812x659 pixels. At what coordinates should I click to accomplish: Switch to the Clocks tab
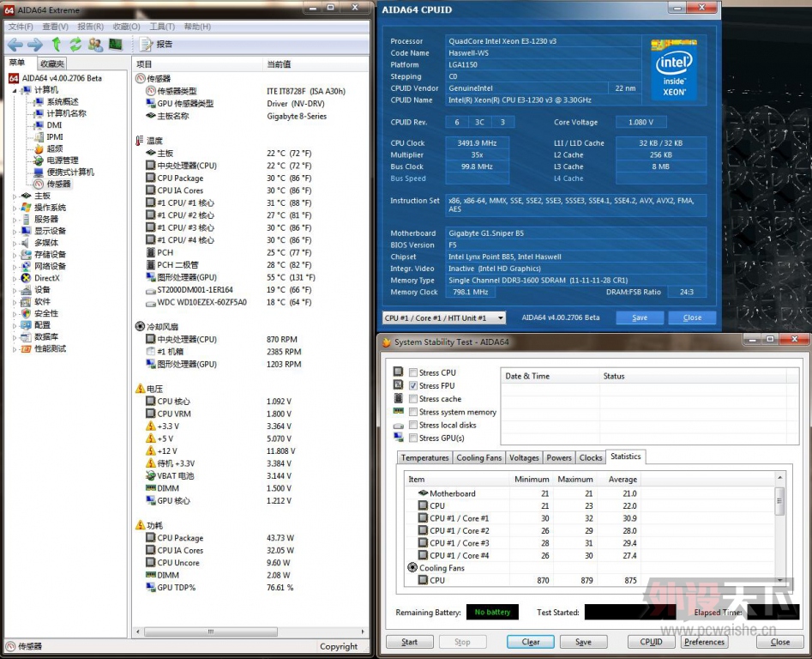pos(591,458)
